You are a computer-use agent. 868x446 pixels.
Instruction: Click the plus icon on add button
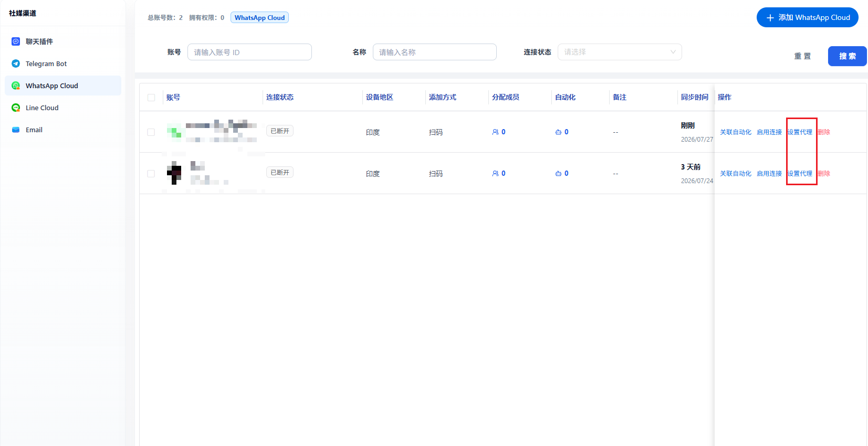(x=770, y=18)
